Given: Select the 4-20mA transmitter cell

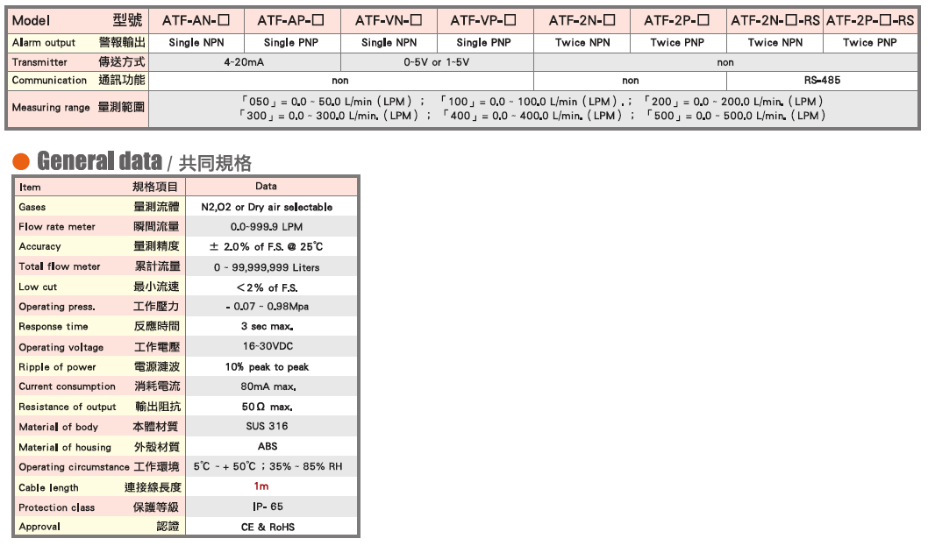Looking at the screenshot, I should click(243, 62).
